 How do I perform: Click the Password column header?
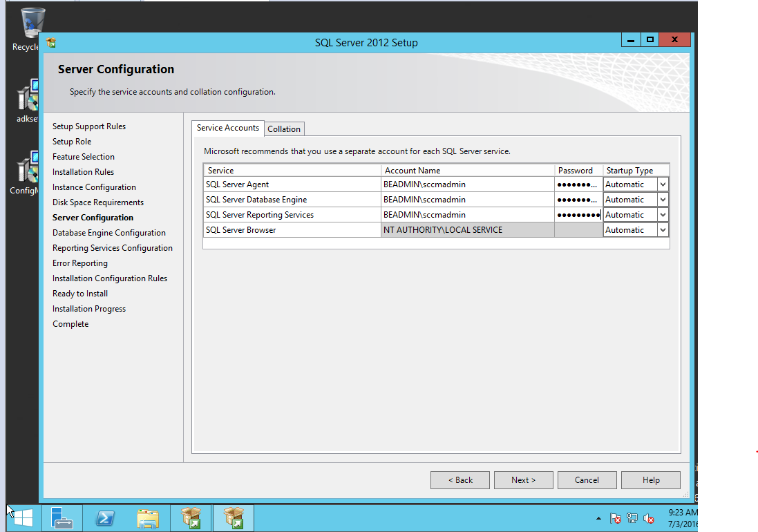tap(578, 171)
